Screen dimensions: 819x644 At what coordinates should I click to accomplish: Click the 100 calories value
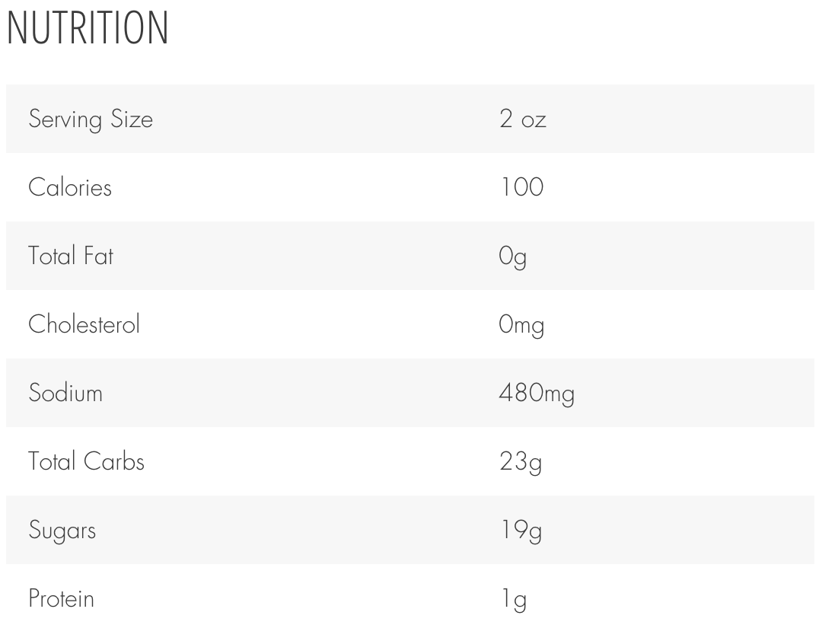coord(522,187)
